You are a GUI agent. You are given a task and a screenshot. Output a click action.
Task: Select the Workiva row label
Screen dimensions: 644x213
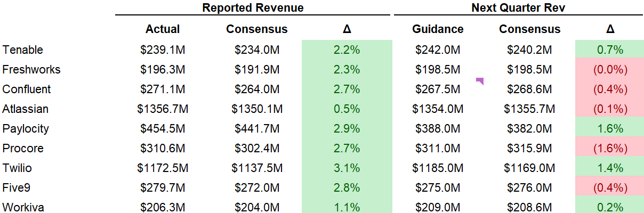tap(23, 207)
